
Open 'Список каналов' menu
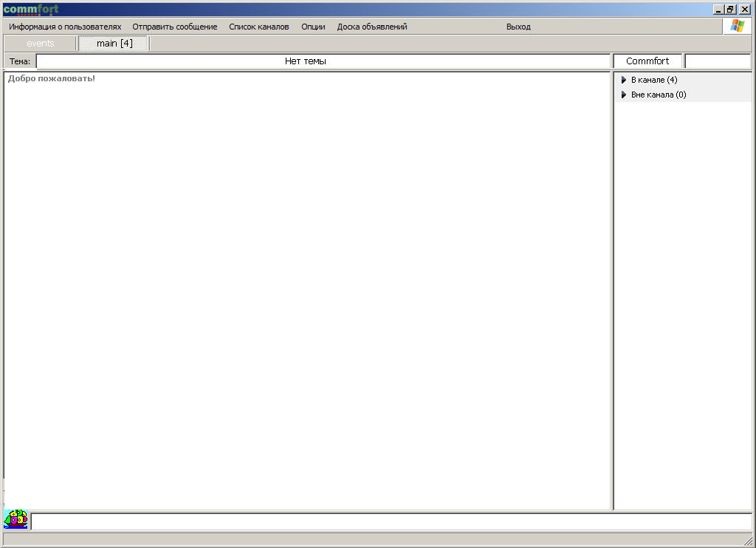259,27
